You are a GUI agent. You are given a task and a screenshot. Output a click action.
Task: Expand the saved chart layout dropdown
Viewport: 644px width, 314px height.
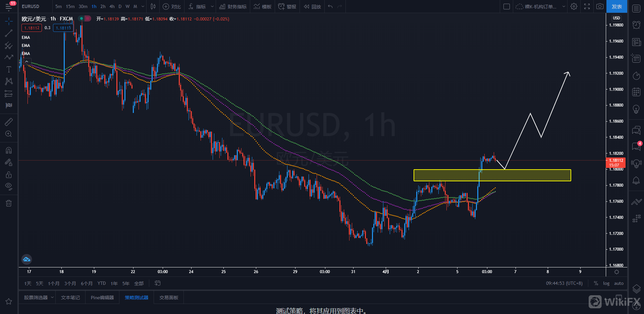coord(564,6)
